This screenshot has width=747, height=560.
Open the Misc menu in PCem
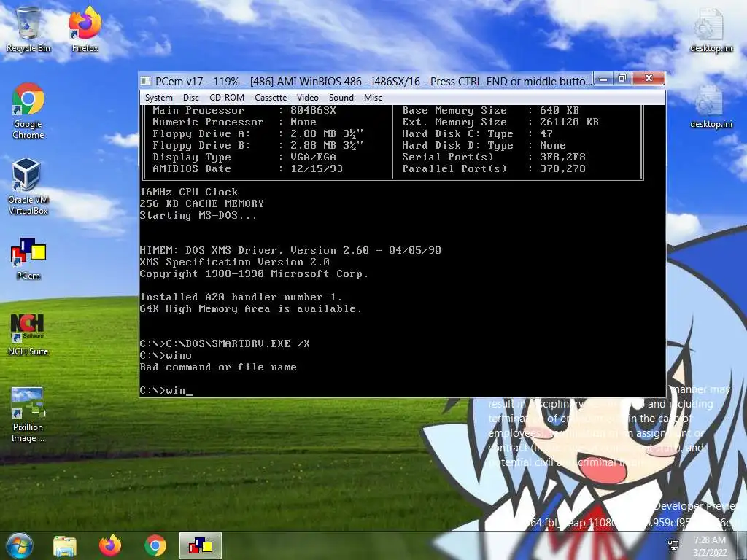tap(373, 98)
